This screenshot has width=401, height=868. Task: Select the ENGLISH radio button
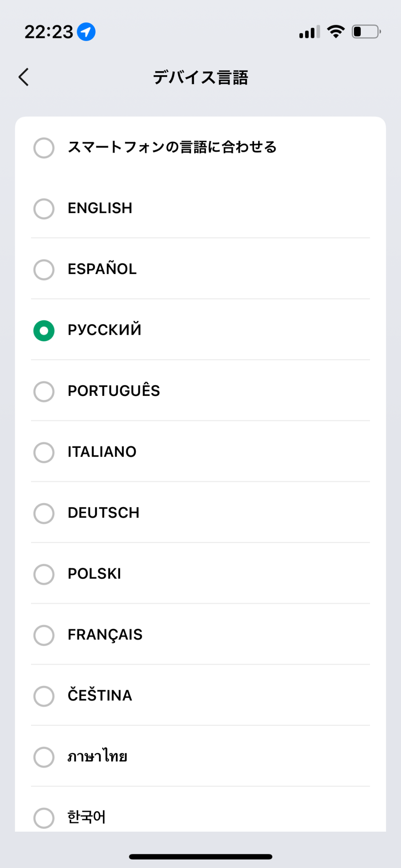(x=44, y=209)
